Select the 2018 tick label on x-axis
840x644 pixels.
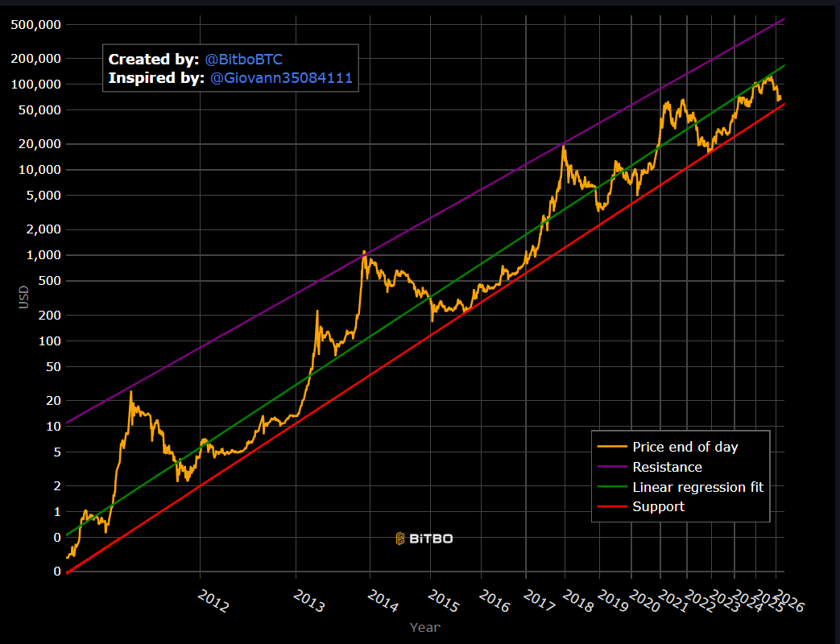tap(578, 601)
